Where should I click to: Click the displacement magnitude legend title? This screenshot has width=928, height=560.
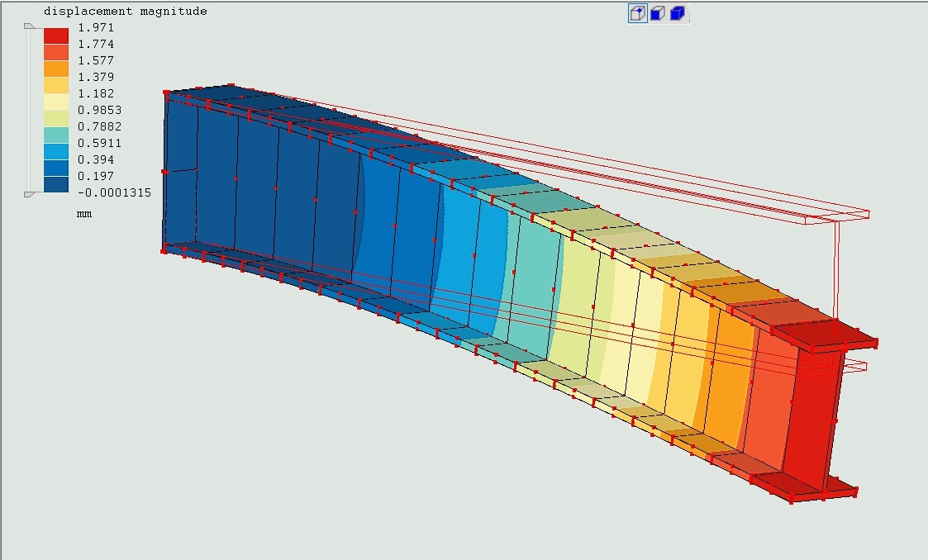pyautogui.click(x=126, y=12)
